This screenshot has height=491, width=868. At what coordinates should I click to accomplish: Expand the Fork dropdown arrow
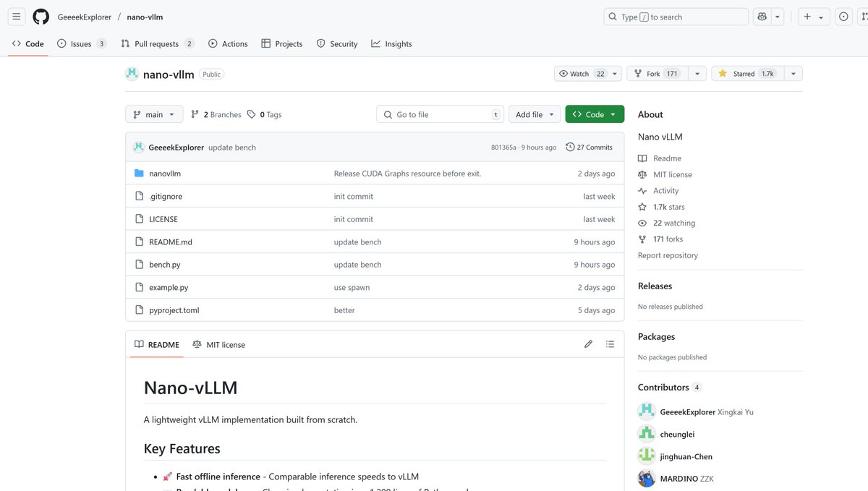697,74
